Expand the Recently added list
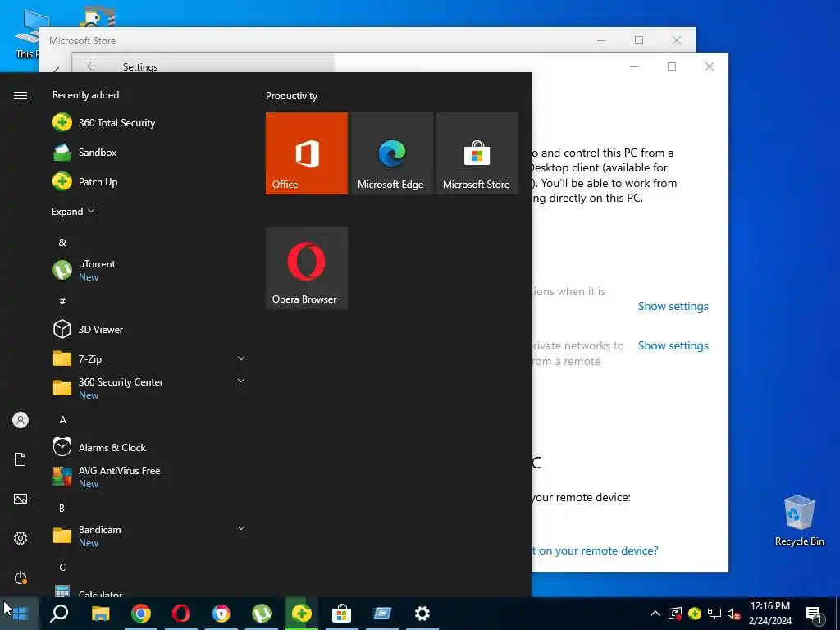Image resolution: width=840 pixels, height=630 pixels. (73, 212)
